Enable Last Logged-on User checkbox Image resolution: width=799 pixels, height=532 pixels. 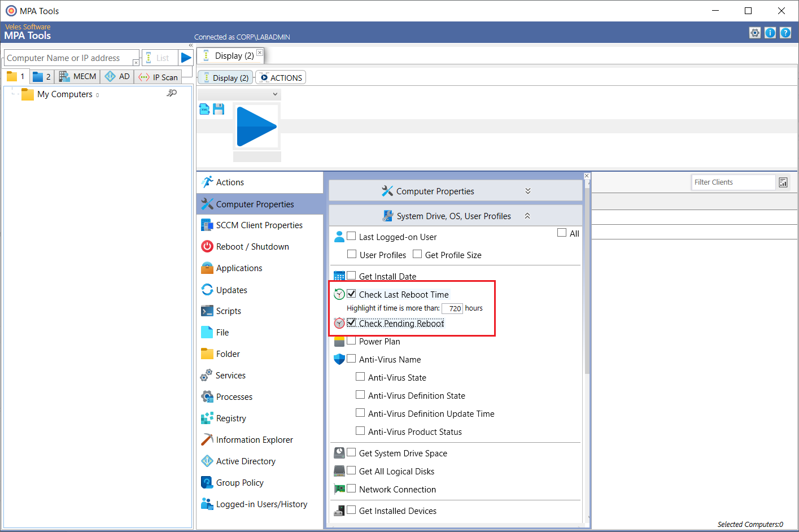[x=351, y=236]
